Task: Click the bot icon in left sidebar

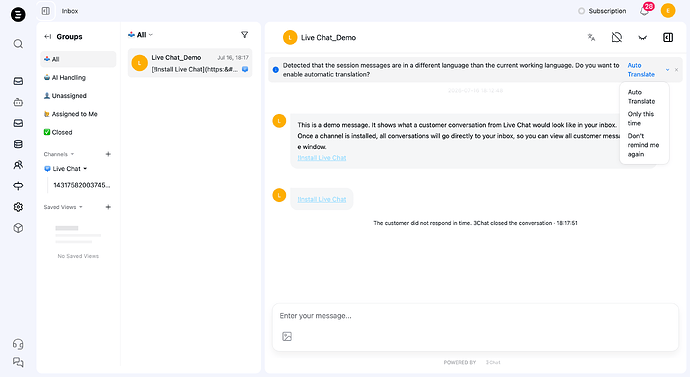Action: pyautogui.click(x=18, y=102)
